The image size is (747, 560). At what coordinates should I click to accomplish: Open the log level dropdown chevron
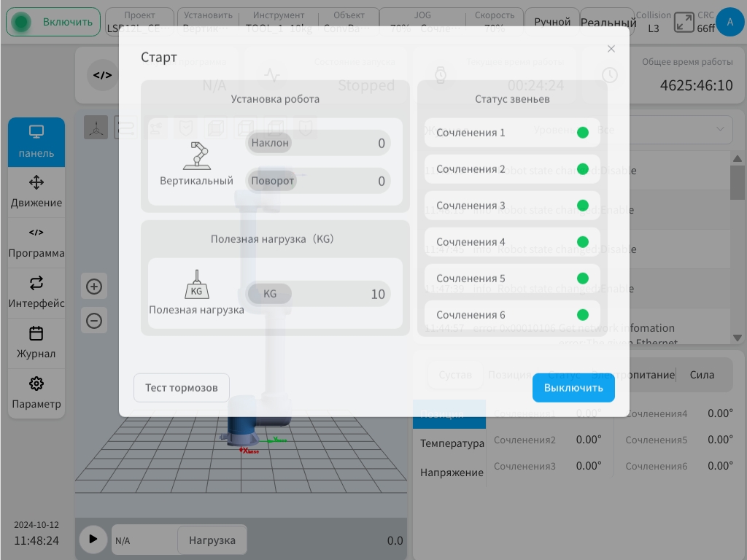coord(720,129)
